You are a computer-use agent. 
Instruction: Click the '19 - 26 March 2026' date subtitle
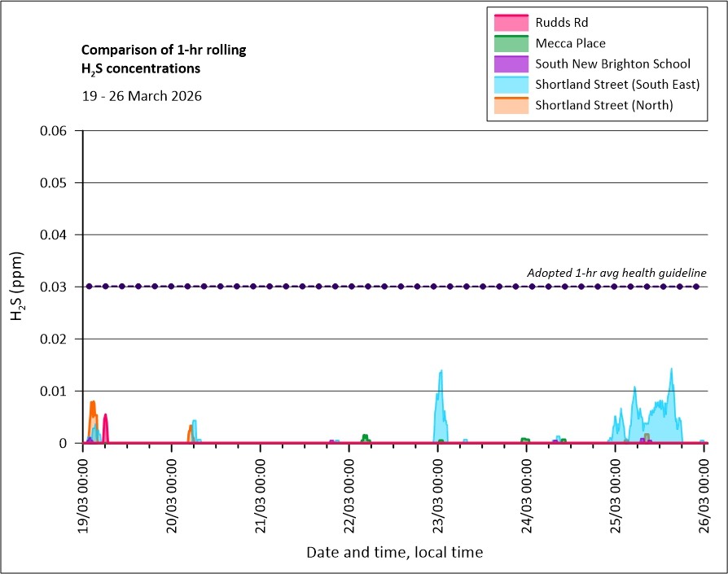[x=142, y=96]
